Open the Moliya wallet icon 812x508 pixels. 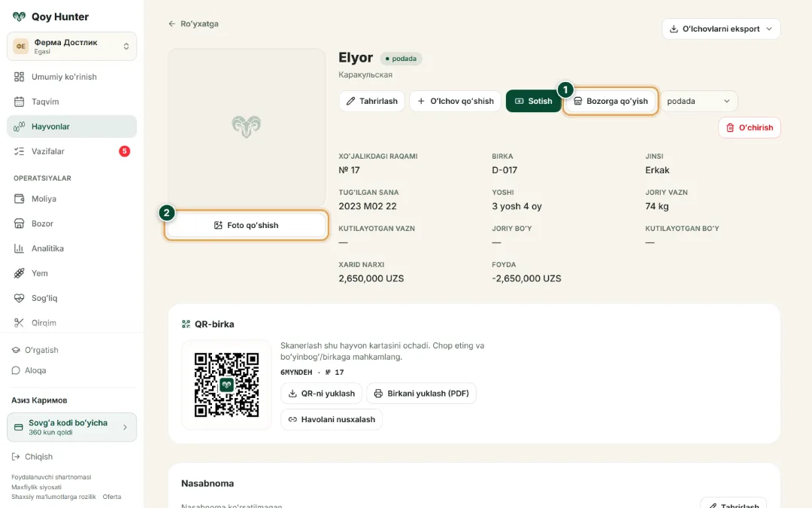[19, 199]
